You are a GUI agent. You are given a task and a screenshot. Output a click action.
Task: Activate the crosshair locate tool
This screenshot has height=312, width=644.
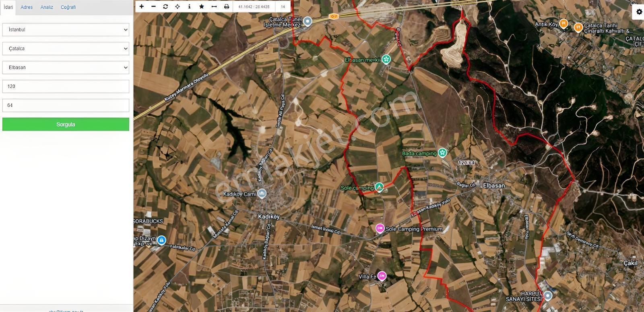click(x=178, y=6)
